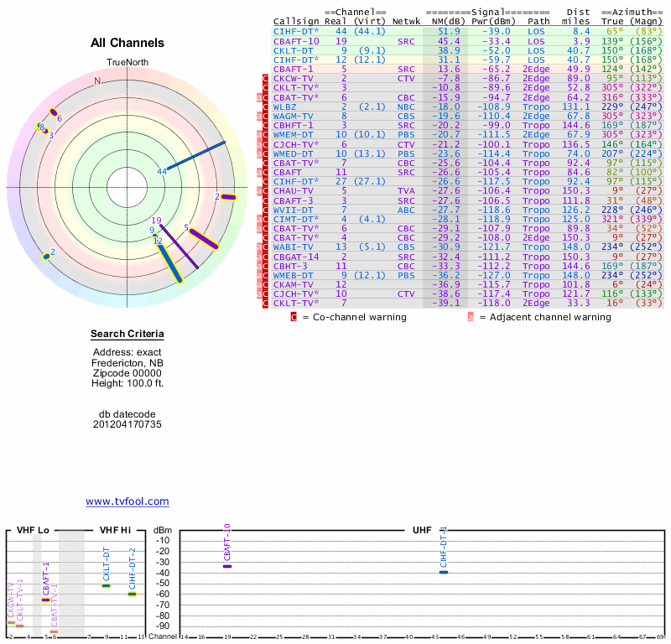671x644 pixels.
Task: Click the red co-channel warning legend icon
Action: 294,317
